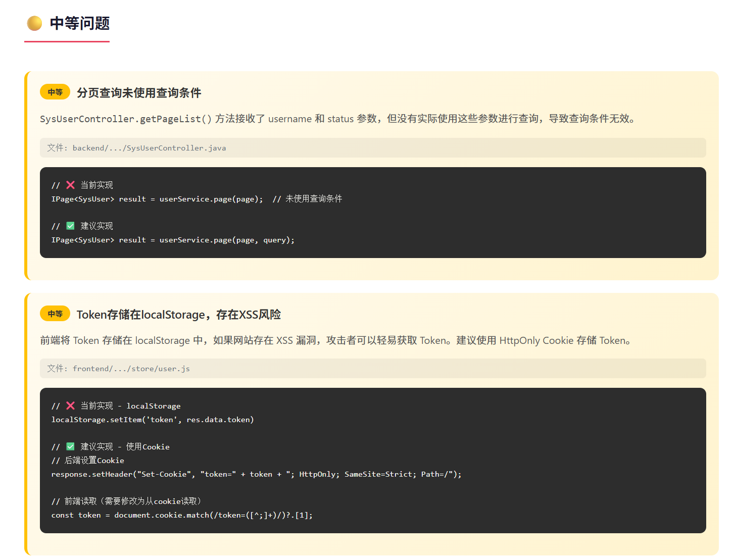735x560 pixels.
Task: Select the 中等问题 section heading
Action: 79,23
